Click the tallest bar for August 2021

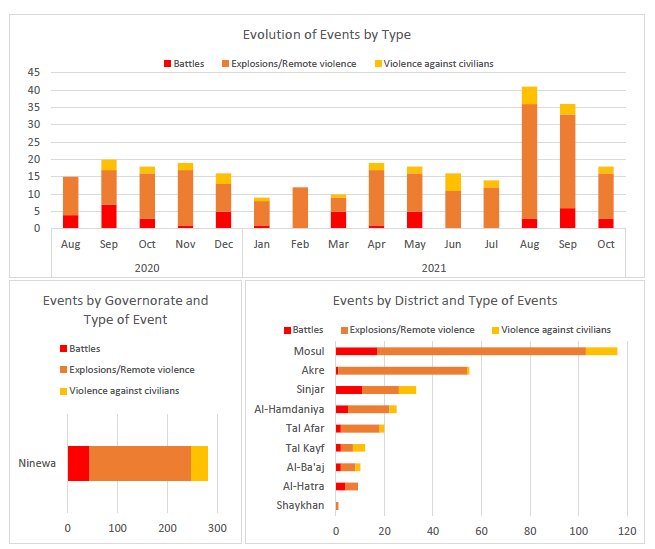(x=529, y=150)
